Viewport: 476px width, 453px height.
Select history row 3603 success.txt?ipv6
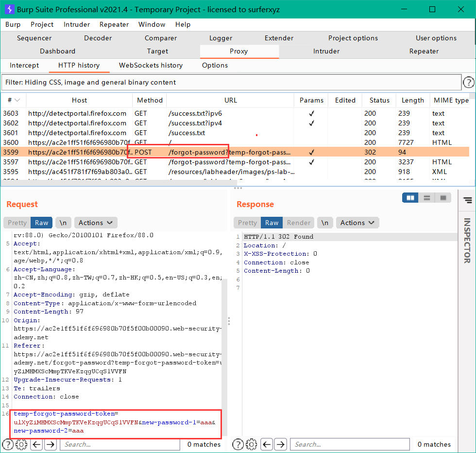click(x=235, y=113)
